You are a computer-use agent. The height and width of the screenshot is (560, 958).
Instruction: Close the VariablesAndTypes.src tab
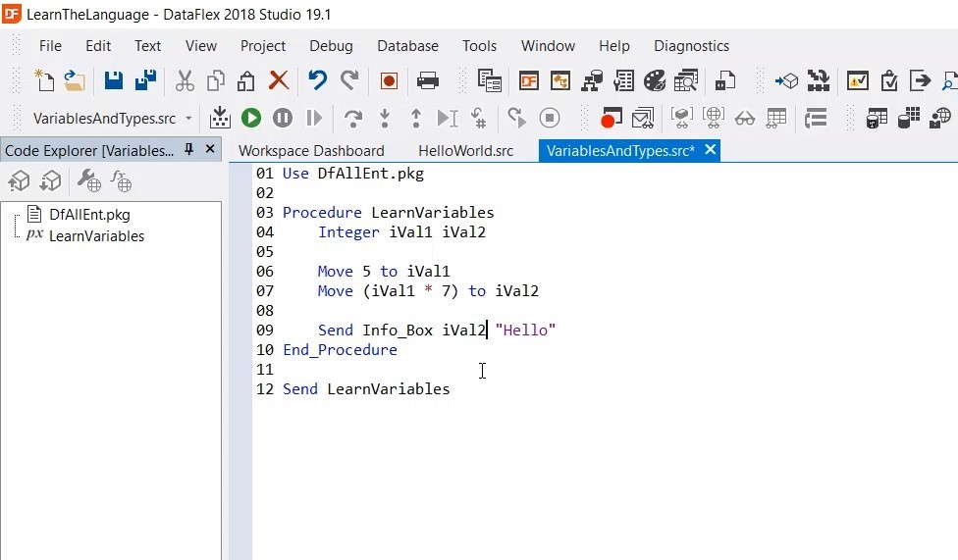(710, 150)
